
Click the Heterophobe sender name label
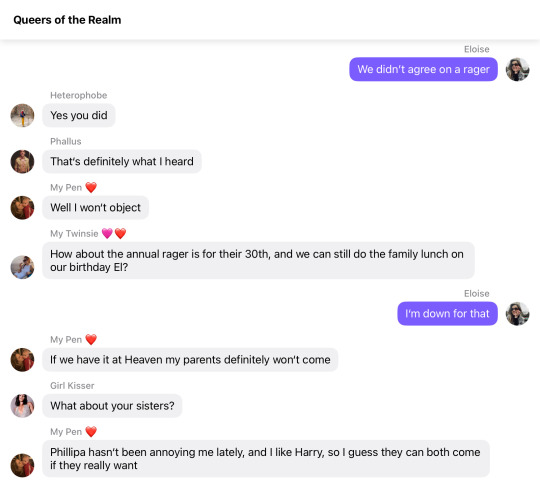pyautogui.click(x=79, y=95)
